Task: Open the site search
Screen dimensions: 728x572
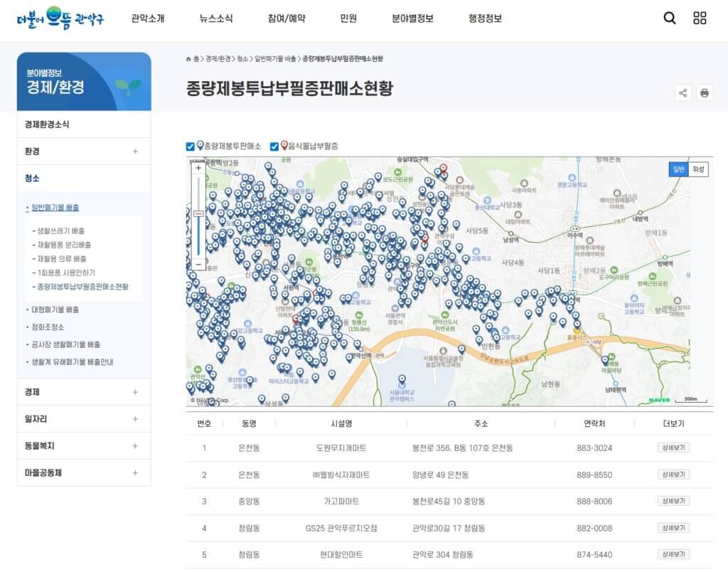Action: pyautogui.click(x=668, y=18)
